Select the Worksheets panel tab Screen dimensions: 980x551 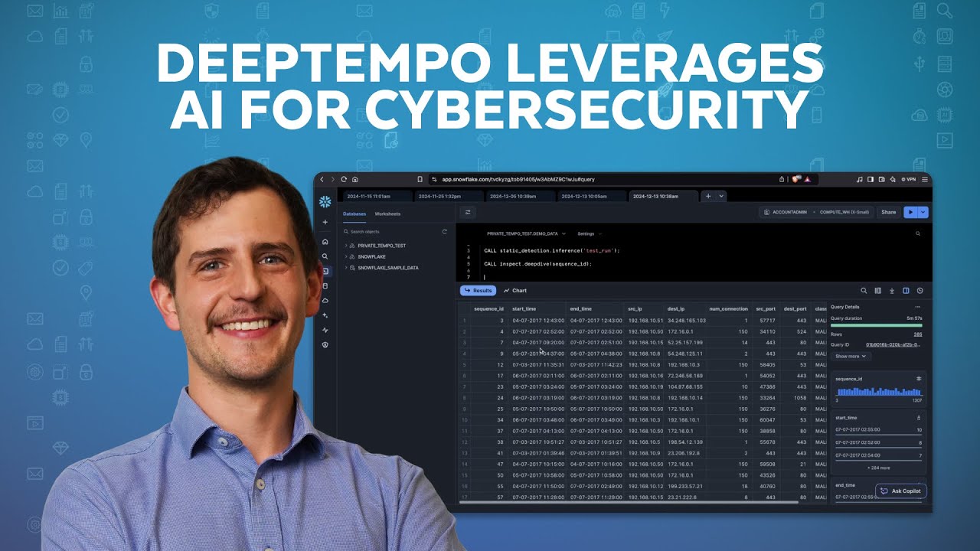point(387,214)
